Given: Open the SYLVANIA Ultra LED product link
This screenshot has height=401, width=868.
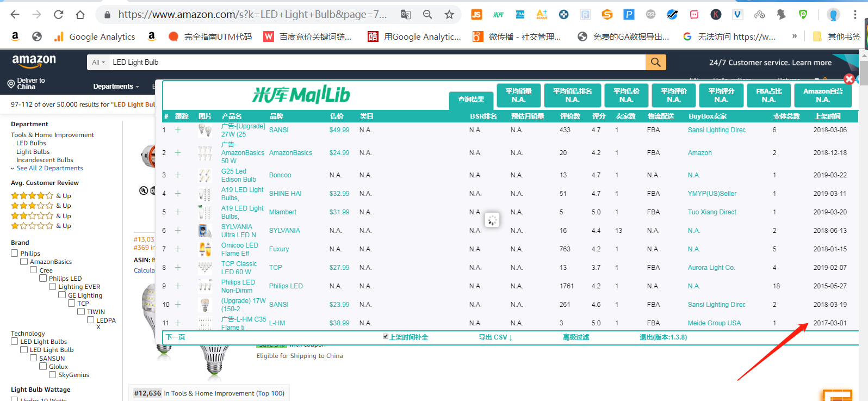Looking at the screenshot, I should click(238, 231).
